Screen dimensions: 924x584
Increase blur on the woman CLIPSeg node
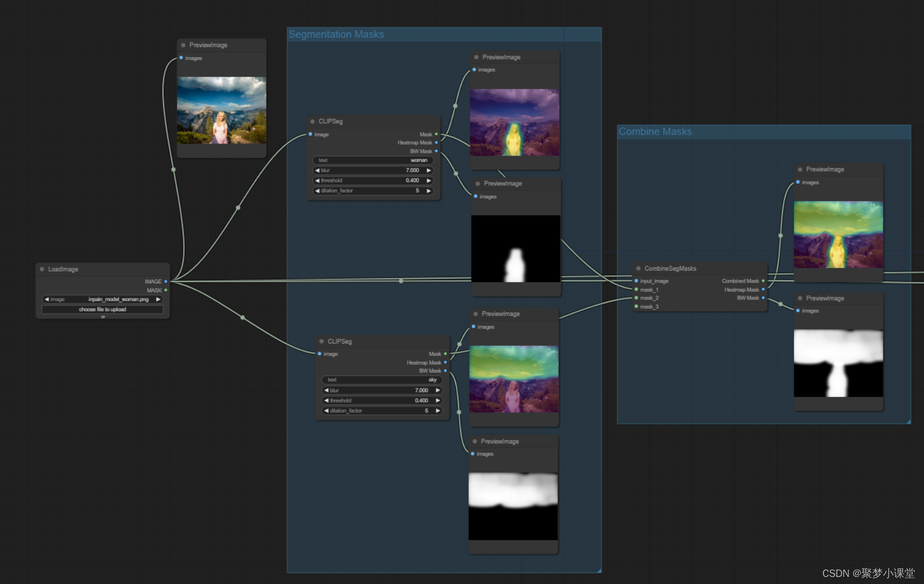point(429,171)
